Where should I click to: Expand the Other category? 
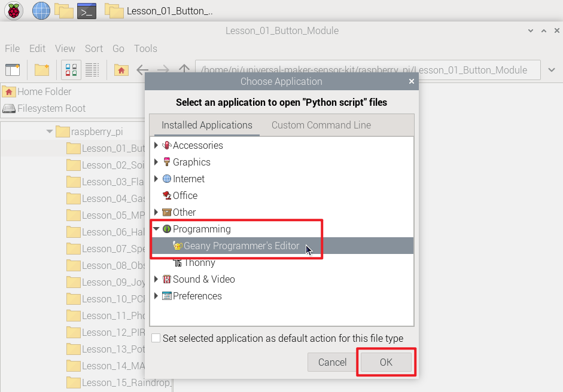[x=156, y=212]
